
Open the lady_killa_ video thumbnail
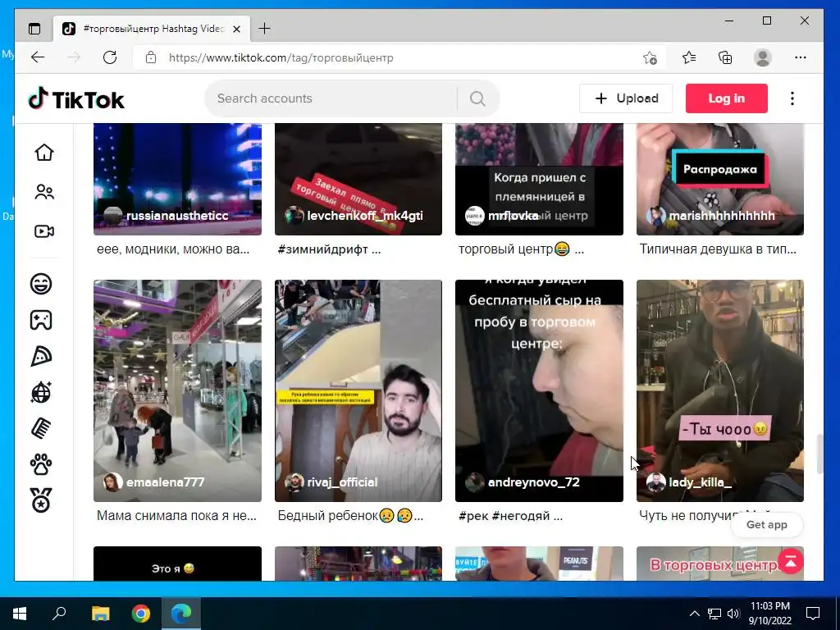[x=720, y=391]
